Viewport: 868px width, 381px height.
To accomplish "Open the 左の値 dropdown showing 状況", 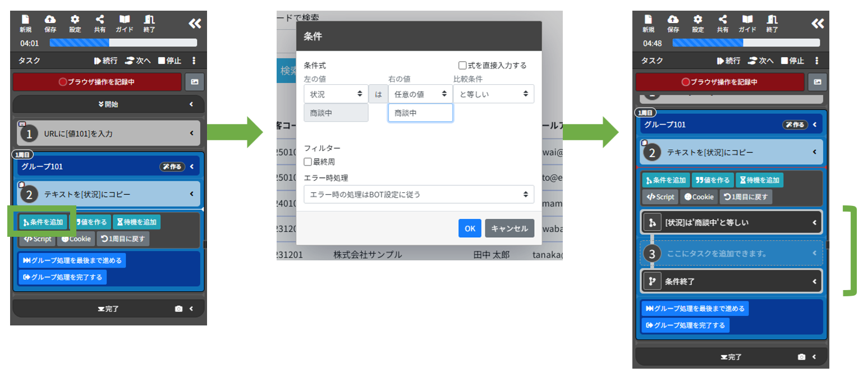I will point(336,94).
